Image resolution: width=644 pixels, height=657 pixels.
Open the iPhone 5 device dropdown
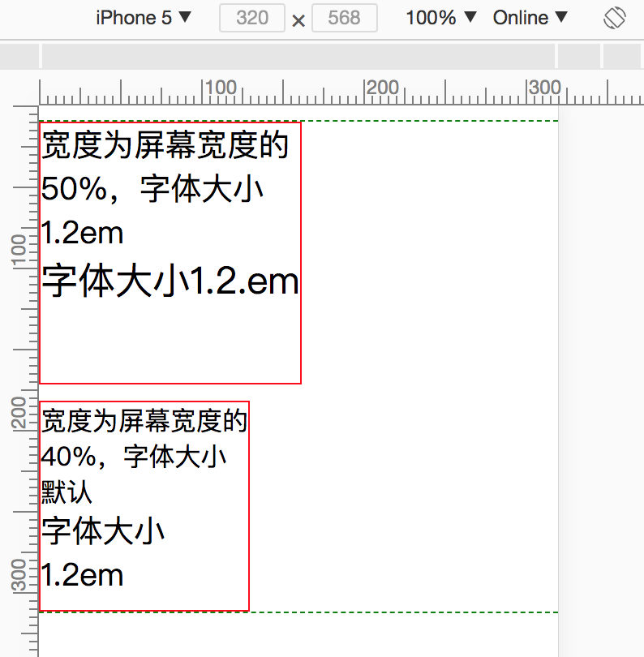pos(144,18)
